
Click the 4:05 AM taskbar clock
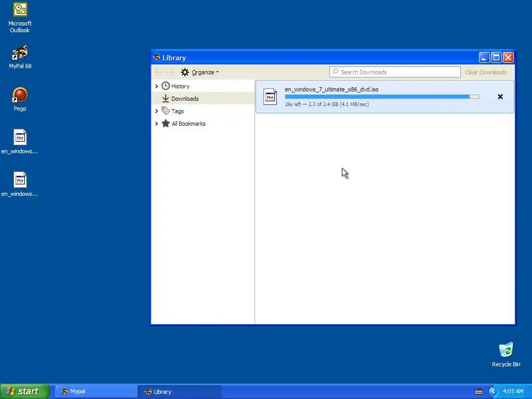click(513, 391)
